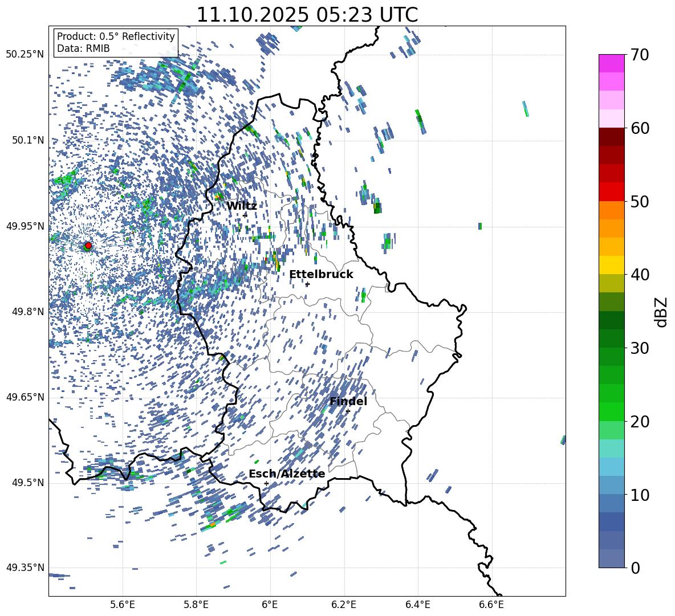Click the 0 value on colorbar
This screenshot has width=675, height=616.
(635, 568)
